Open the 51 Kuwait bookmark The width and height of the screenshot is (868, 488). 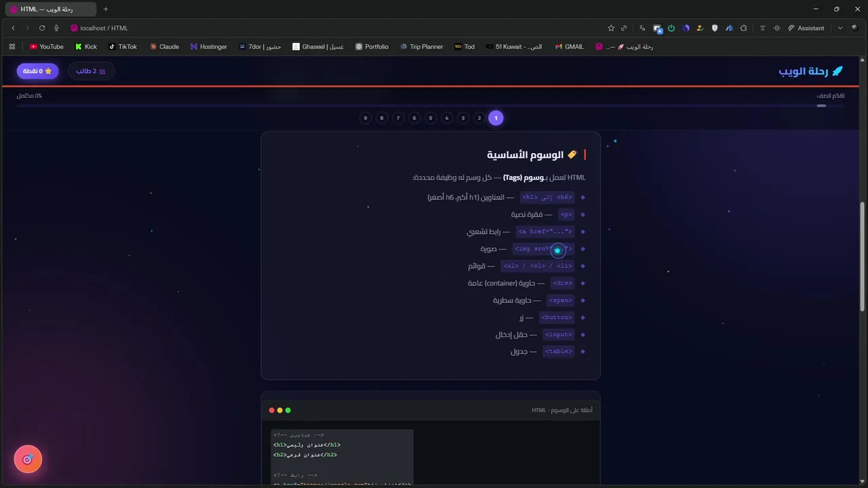pyautogui.click(x=514, y=47)
